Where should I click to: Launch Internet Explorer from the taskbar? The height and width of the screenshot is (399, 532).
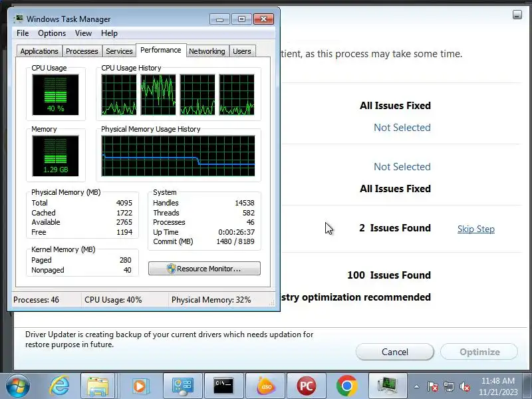point(59,386)
